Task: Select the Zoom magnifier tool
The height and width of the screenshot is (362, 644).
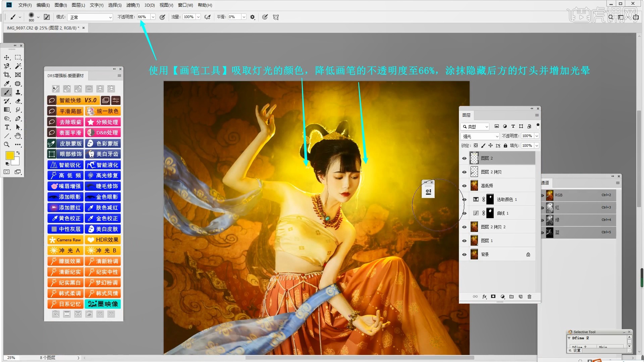Action: [x=7, y=145]
